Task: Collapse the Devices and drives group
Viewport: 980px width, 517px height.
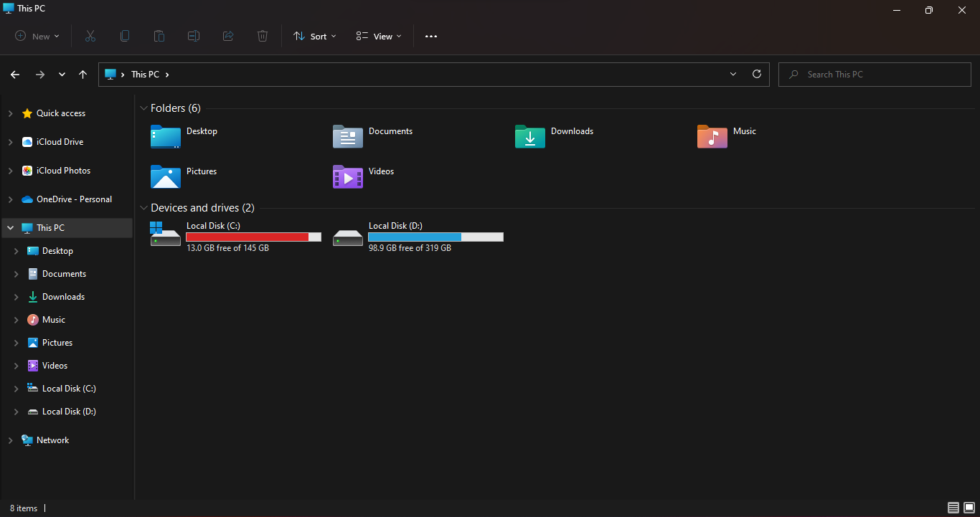Action: (143, 208)
